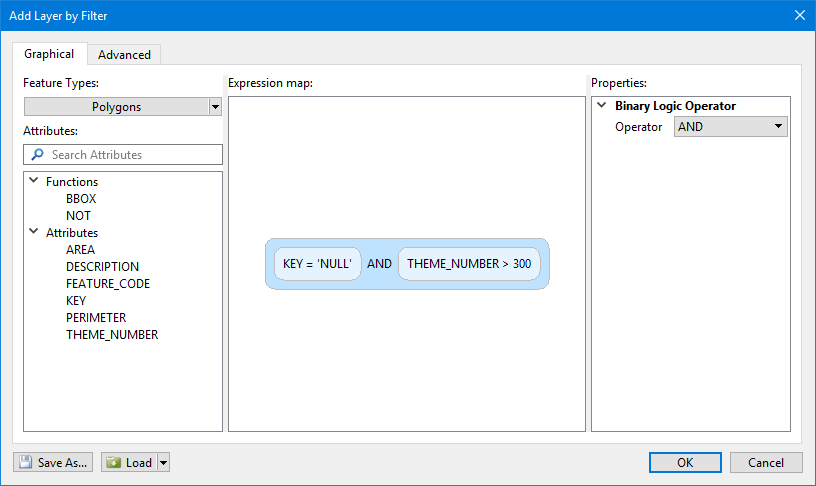The width and height of the screenshot is (816, 486).
Task: Open the Load button dropdown arrow
Action: (x=164, y=463)
